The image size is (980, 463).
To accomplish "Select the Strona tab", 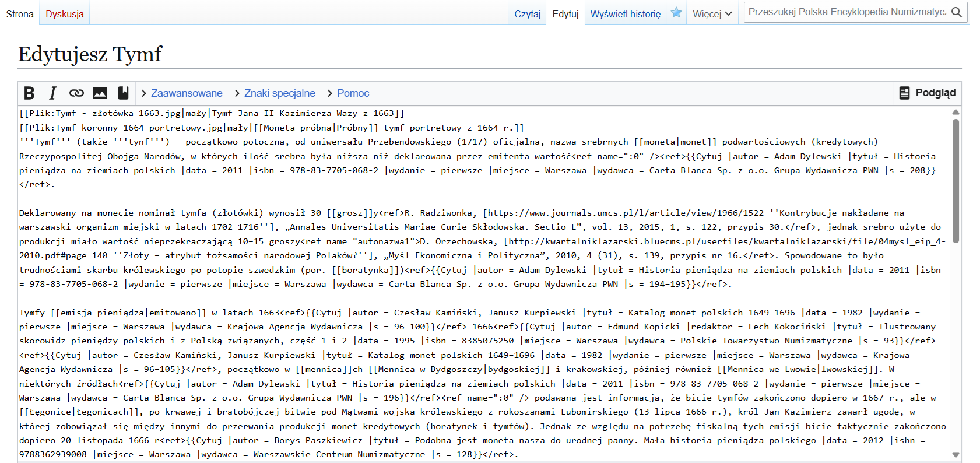I will coord(20,14).
